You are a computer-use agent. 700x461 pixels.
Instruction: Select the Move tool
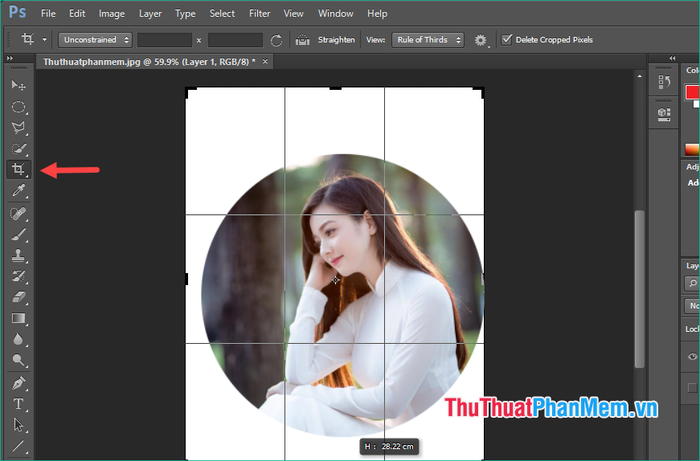pyautogui.click(x=18, y=85)
